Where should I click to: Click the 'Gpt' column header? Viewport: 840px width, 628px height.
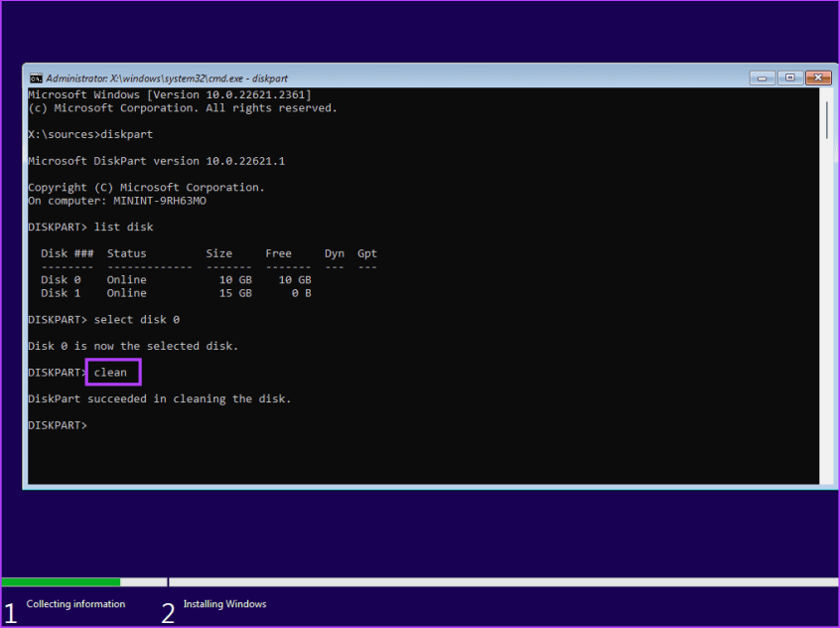[x=367, y=253]
